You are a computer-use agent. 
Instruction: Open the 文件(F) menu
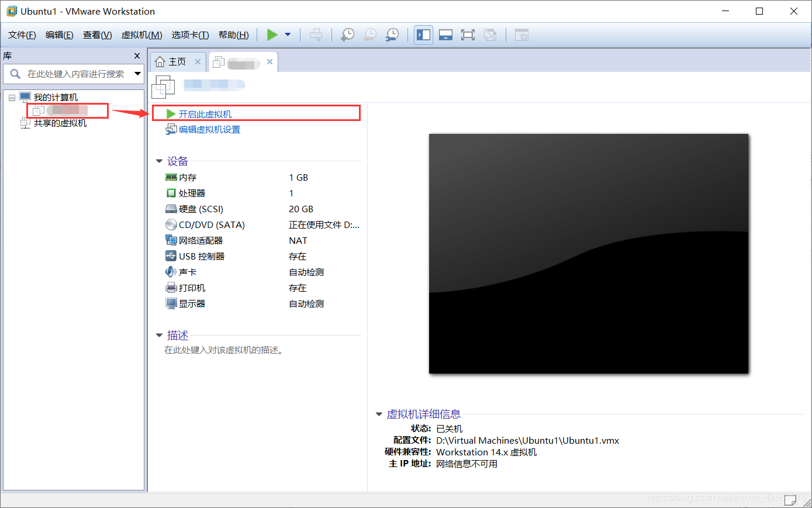coord(22,35)
